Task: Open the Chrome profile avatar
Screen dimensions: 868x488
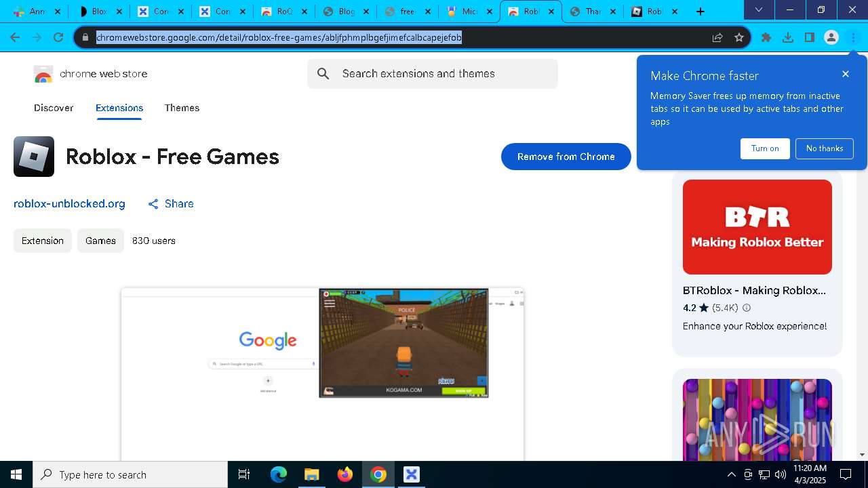Action: 831,37
